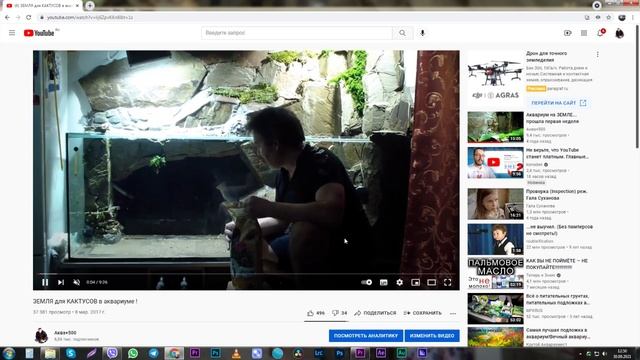Screen dimensions: 640x360
Task: Open VLC player from the taskbar
Action: tap(236, 353)
